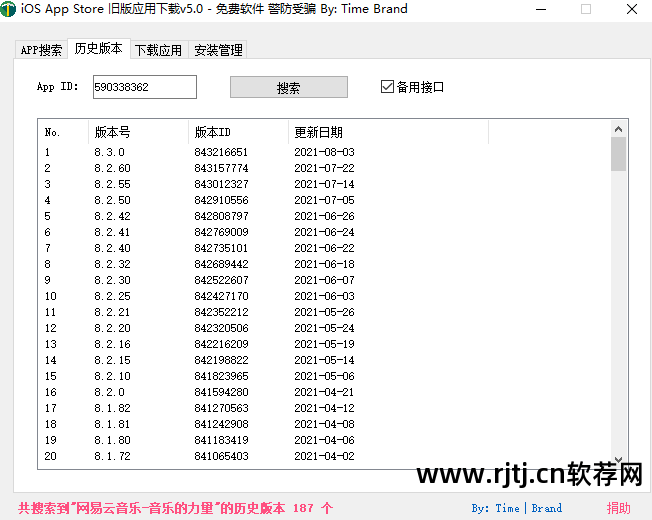Select row with version 8.1.80
The width and height of the screenshot is (652, 520).
pyautogui.click(x=324, y=440)
